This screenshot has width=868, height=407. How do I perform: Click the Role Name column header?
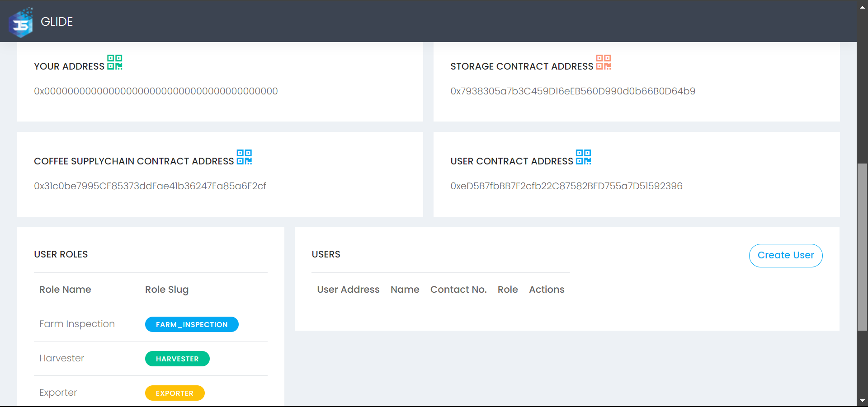click(65, 290)
